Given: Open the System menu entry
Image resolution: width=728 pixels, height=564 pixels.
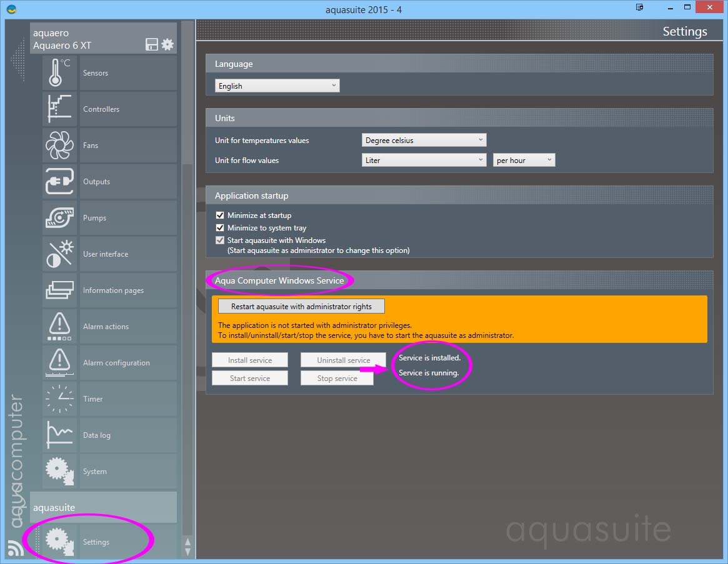Looking at the screenshot, I should [128, 471].
